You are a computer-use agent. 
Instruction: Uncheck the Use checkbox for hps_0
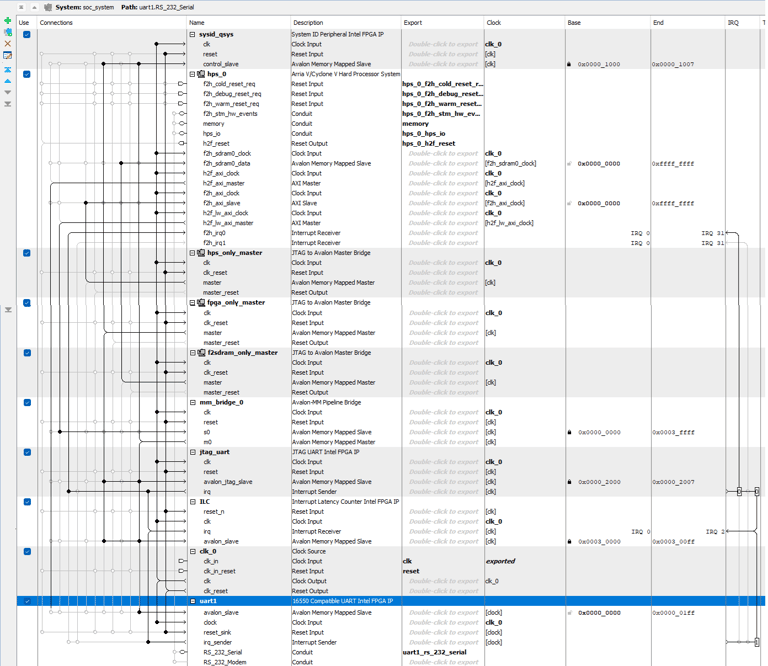(27, 74)
